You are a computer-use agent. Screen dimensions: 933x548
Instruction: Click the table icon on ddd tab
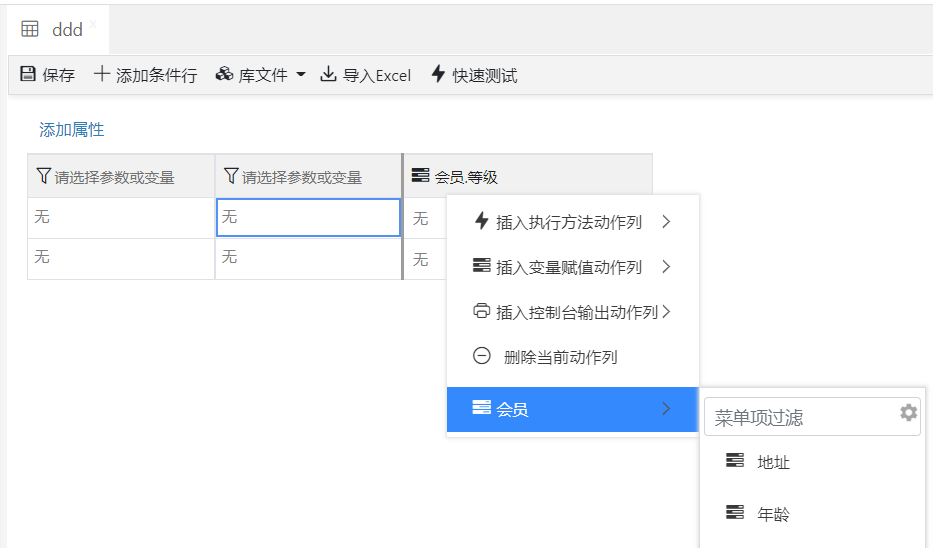click(30, 30)
